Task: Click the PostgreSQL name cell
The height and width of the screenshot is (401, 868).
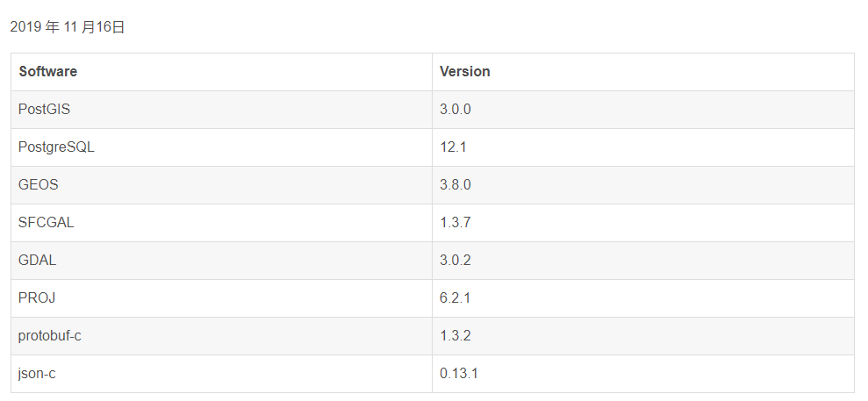Action: tap(55, 147)
